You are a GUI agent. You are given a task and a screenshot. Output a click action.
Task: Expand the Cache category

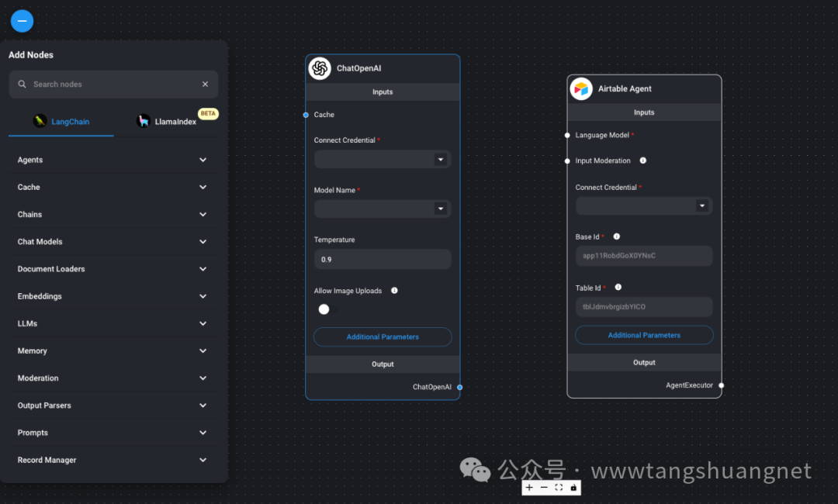(113, 187)
